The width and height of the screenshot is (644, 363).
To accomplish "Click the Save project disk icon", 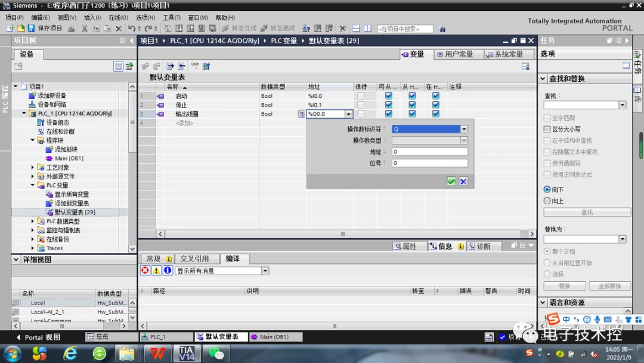I will pyautogui.click(x=31, y=28).
